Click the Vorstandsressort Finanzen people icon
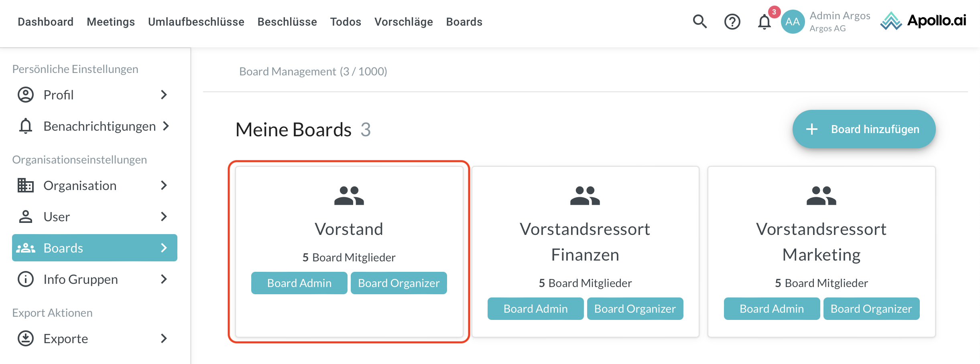Image resolution: width=980 pixels, height=364 pixels. (585, 196)
